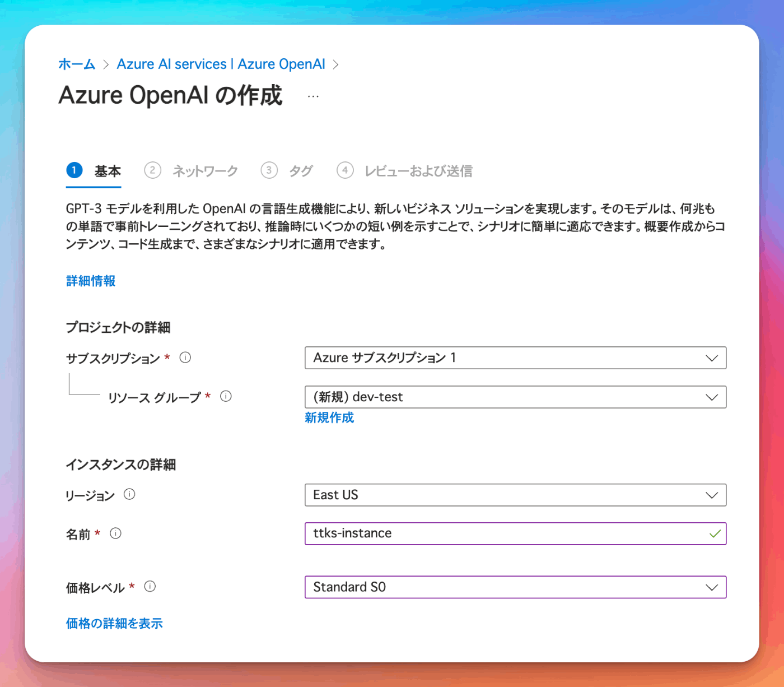Click info icon next to 価格レベル
Image resolution: width=784 pixels, height=687 pixels.
point(150,586)
